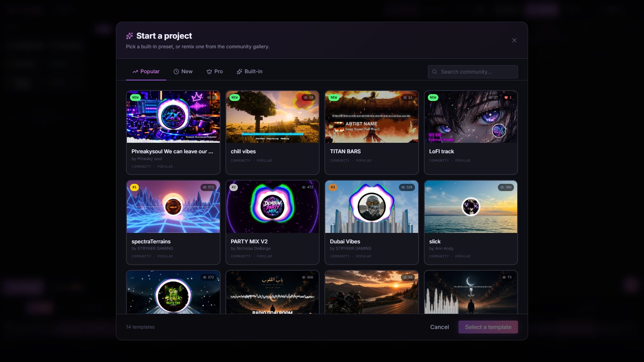Choose the TITAN BARS template thumbnail
Screen dimensions: 644x362
coord(372,117)
